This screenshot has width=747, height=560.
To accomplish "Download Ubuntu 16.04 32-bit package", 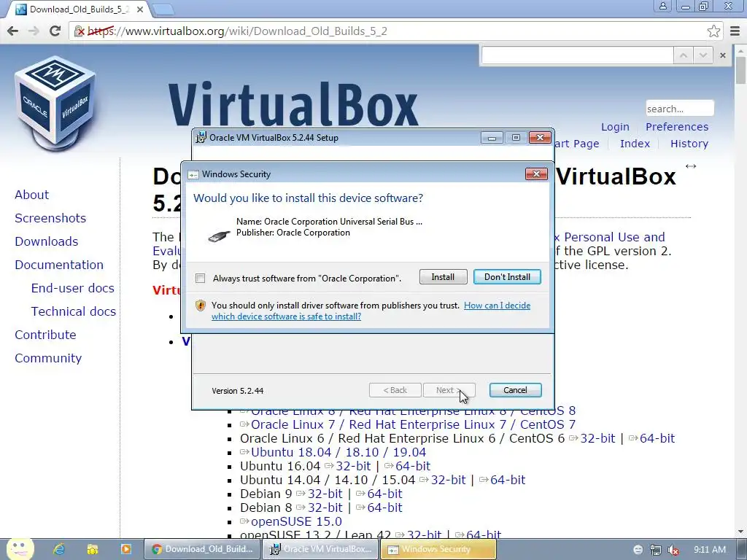I will tap(353, 466).
